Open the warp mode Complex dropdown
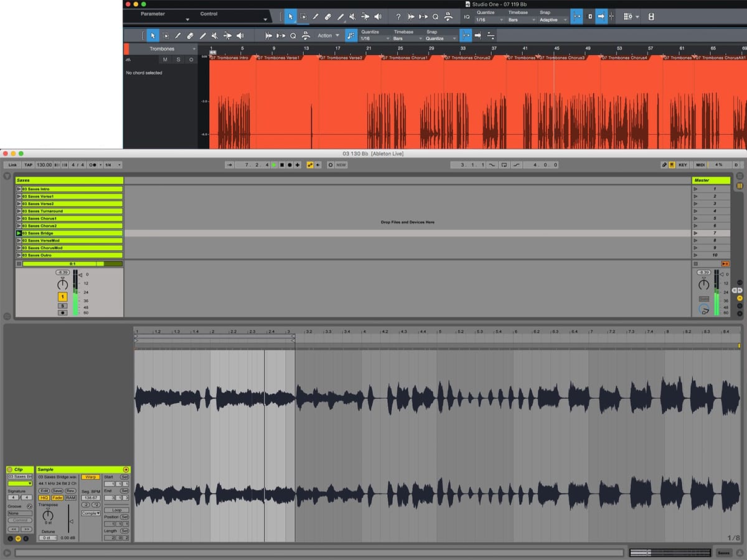Screen dimensions: 747x560 tap(90, 513)
